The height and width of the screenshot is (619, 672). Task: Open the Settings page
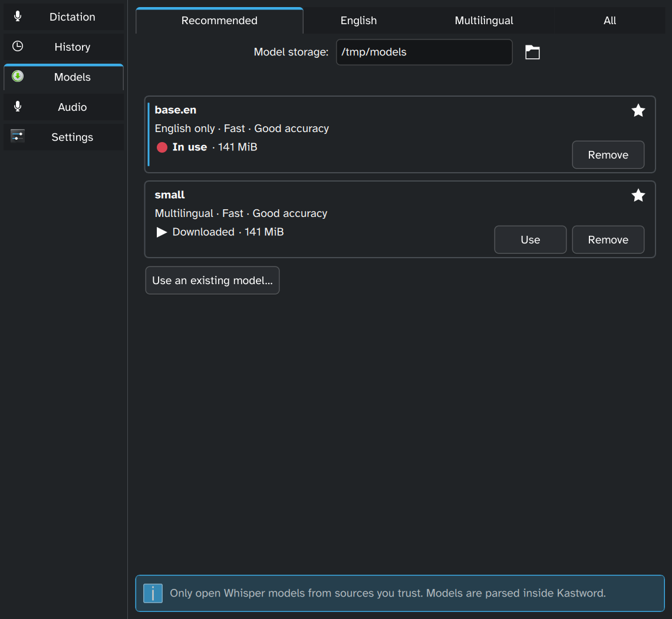(64, 137)
